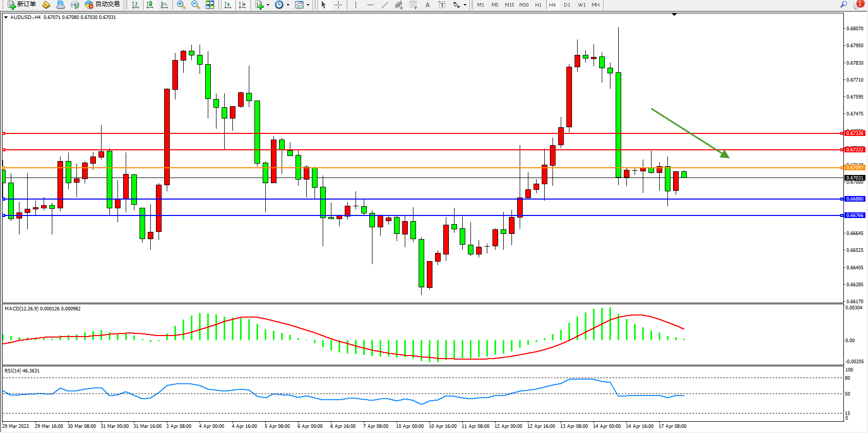Switch chart to line chart mode

164,5
